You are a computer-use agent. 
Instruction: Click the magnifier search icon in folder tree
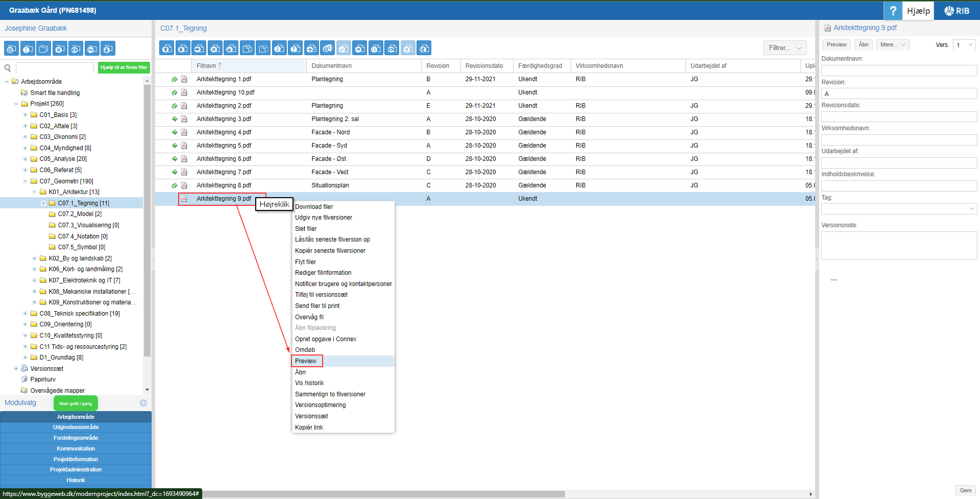(x=8, y=68)
